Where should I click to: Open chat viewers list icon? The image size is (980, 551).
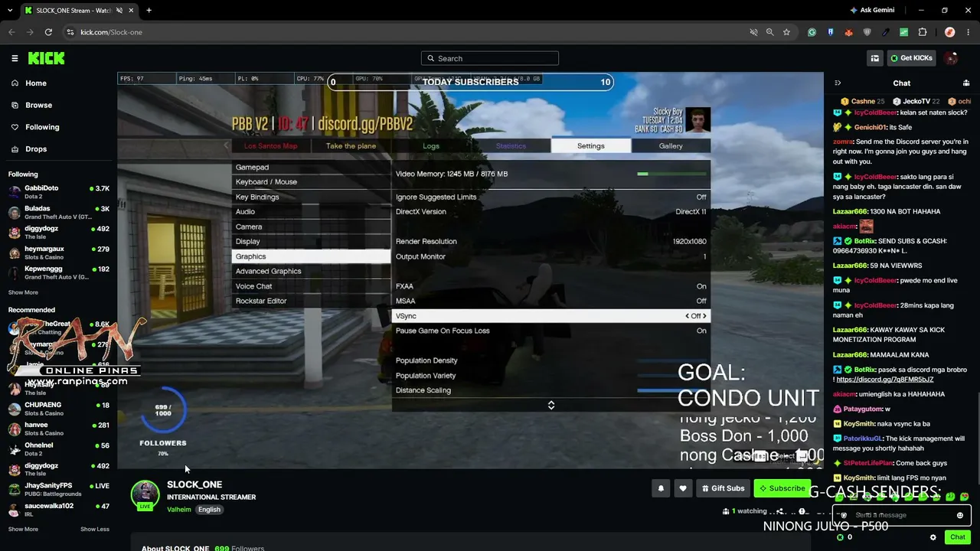tap(966, 83)
